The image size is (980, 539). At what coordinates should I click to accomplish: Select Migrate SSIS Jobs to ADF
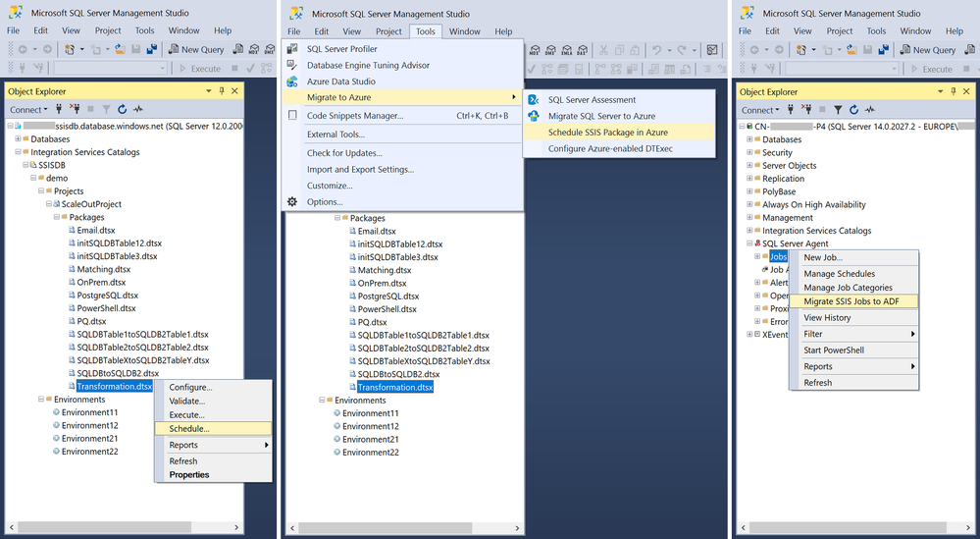[x=854, y=301]
